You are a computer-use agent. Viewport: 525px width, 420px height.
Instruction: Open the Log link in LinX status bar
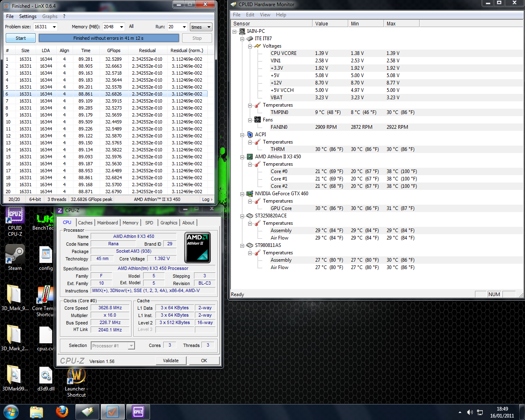[x=207, y=199]
